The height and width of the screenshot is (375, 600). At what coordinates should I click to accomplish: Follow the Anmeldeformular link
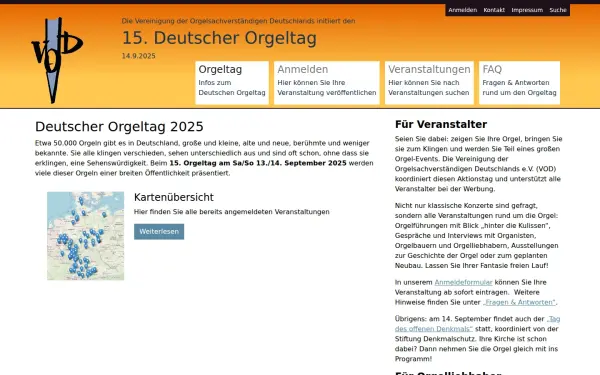463,282
